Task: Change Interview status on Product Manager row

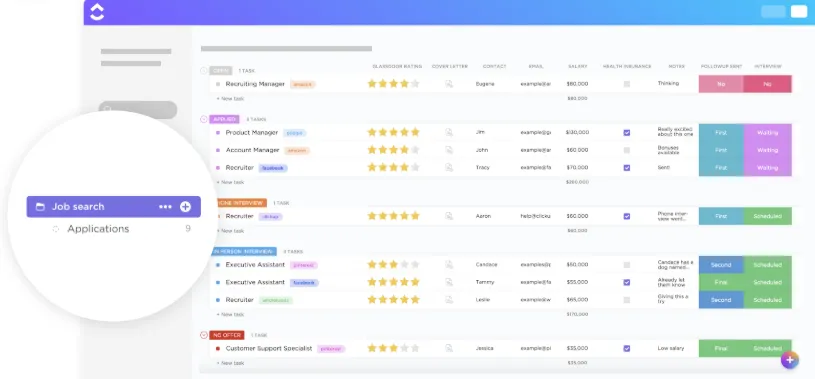Action: (x=768, y=133)
